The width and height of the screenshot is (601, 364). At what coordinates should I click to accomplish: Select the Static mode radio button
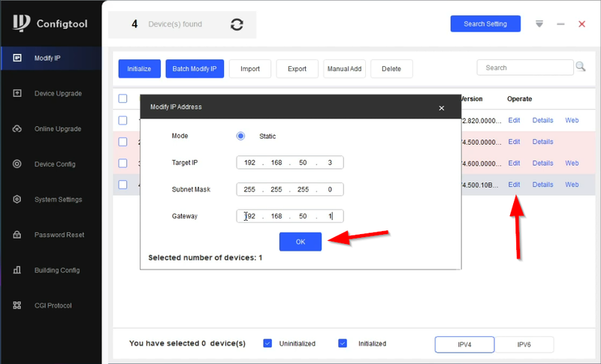coord(240,136)
